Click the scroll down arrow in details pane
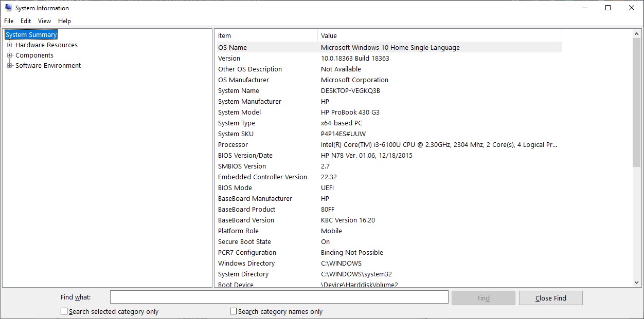Viewport: 644px width, 319px height. 637,282
